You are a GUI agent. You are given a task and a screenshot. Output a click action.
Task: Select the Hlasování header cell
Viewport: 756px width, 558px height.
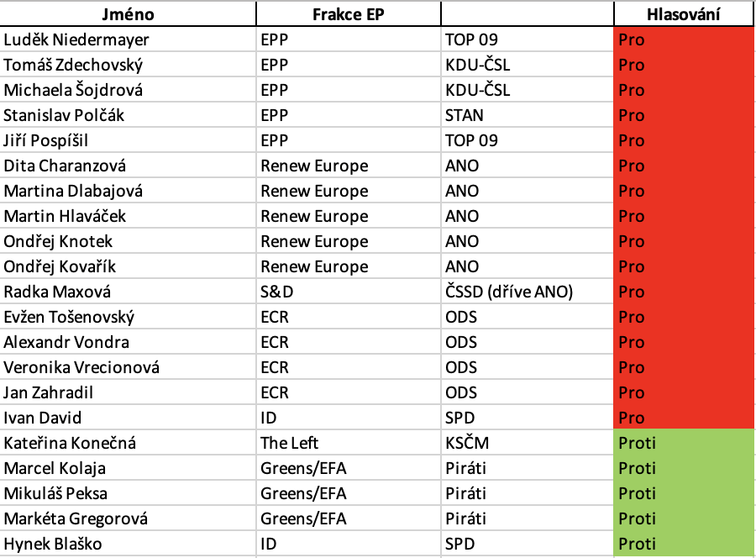click(683, 14)
